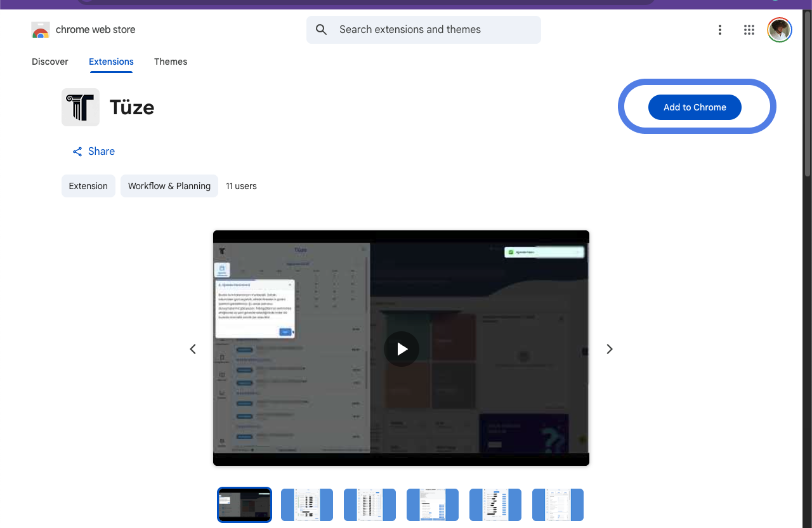Open the Google account avatar
This screenshot has width=812, height=528.
(x=780, y=30)
